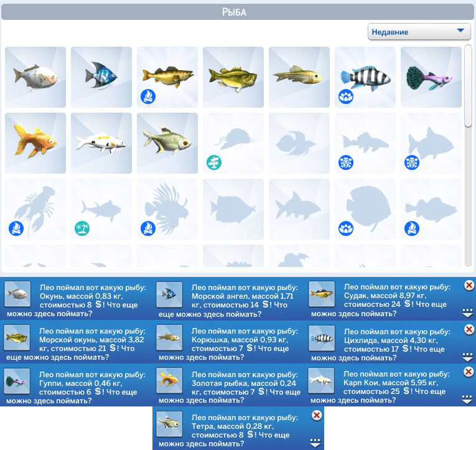Click palm island icon on tuna silhouette
The image size is (476, 450).
coord(82,228)
